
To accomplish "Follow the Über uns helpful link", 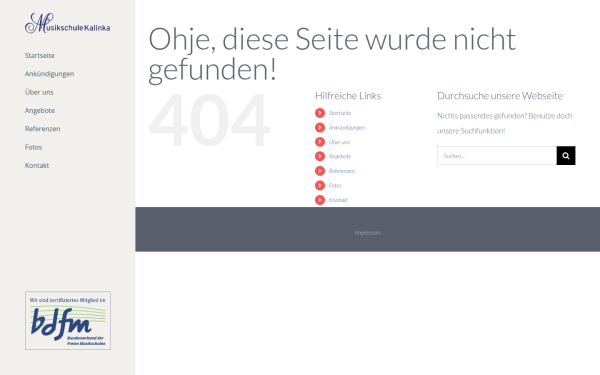I will pos(339,142).
